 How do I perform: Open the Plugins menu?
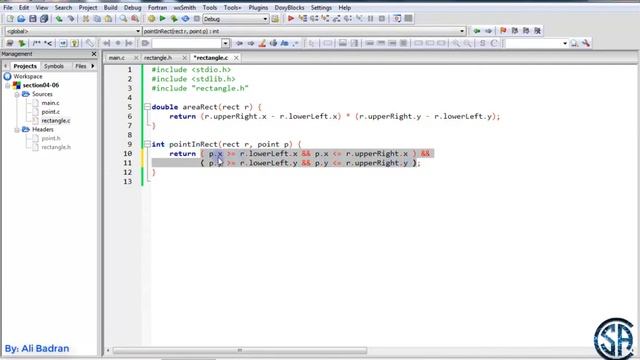tap(258, 7)
